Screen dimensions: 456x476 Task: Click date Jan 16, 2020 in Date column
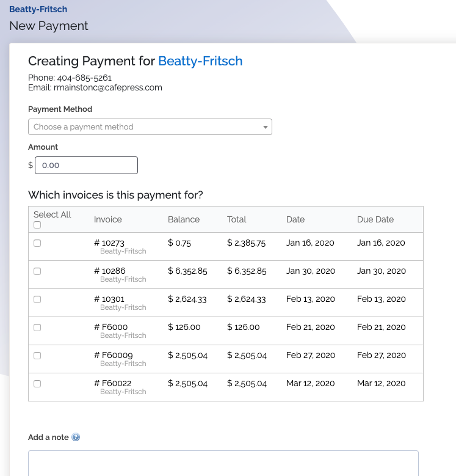[x=310, y=243]
